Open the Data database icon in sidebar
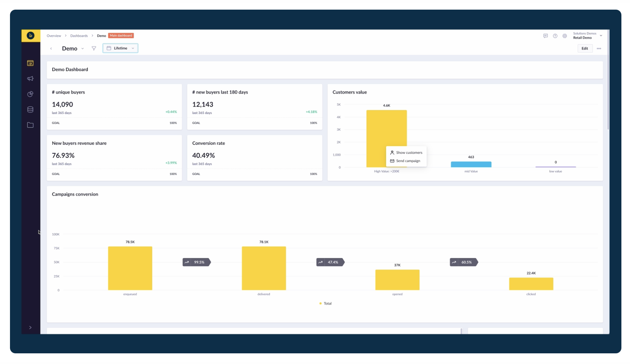The height and width of the screenshot is (364, 630). pyautogui.click(x=30, y=109)
